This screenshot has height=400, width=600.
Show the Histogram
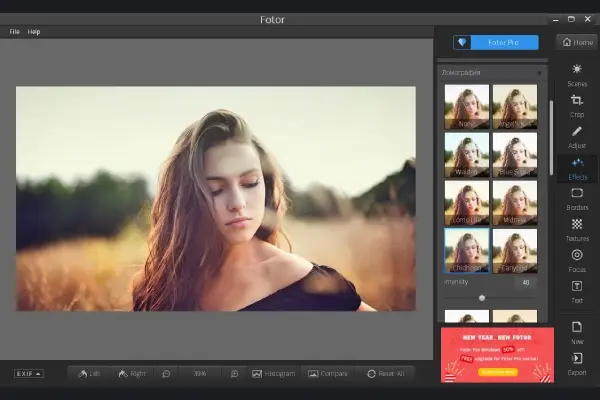[273, 374]
